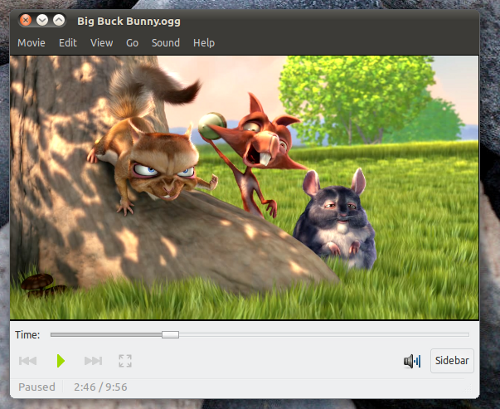Open the Sound menu
Screen dimensions: 500x409
(x=166, y=43)
